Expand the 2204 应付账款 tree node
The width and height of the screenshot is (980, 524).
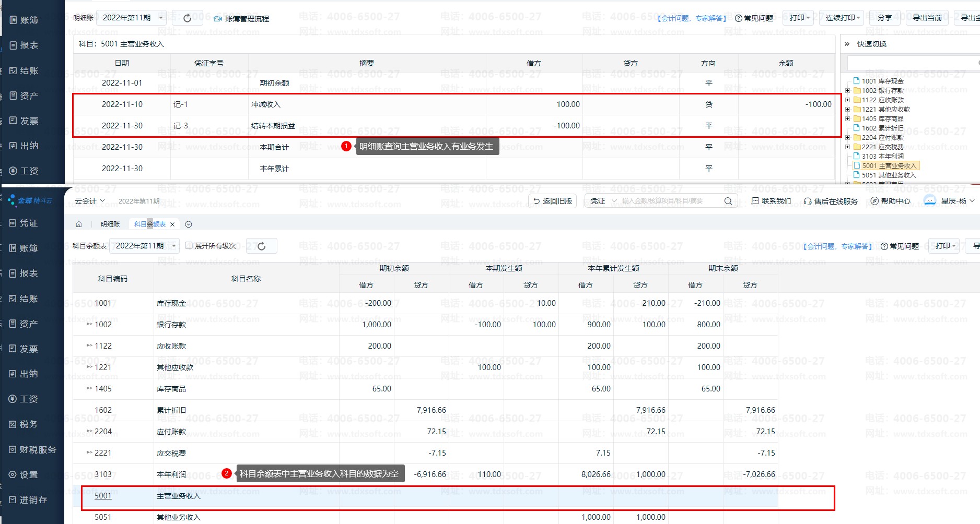[x=847, y=138]
